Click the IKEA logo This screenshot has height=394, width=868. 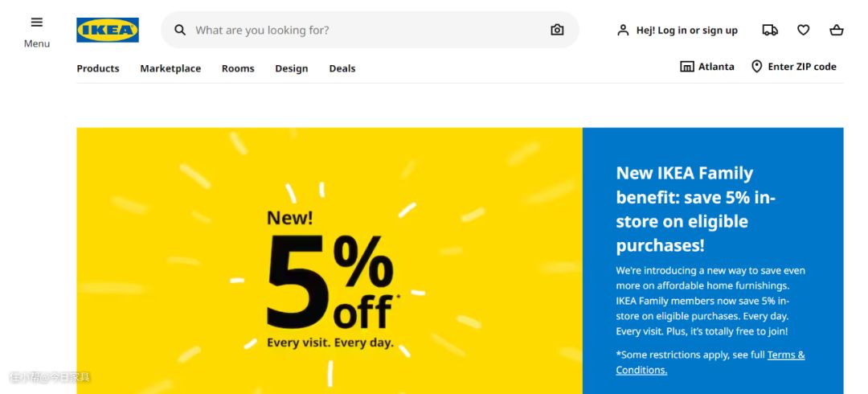click(108, 30)
